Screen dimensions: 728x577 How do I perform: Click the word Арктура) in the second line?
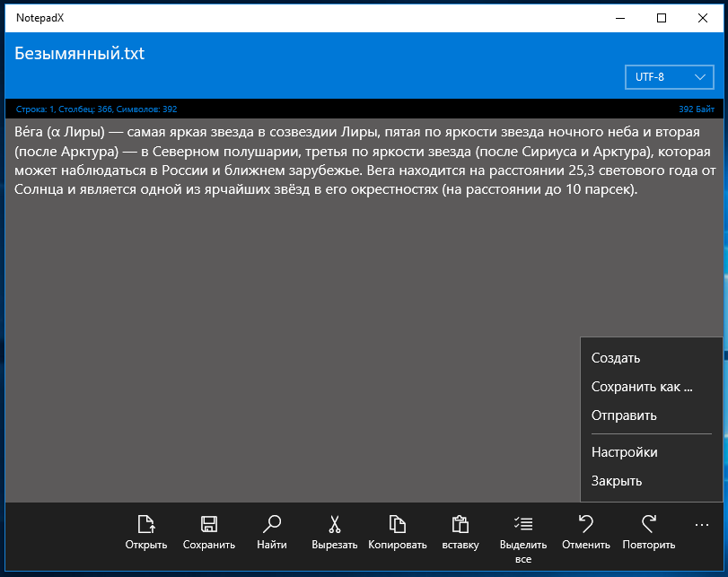[x=90, y=152]
